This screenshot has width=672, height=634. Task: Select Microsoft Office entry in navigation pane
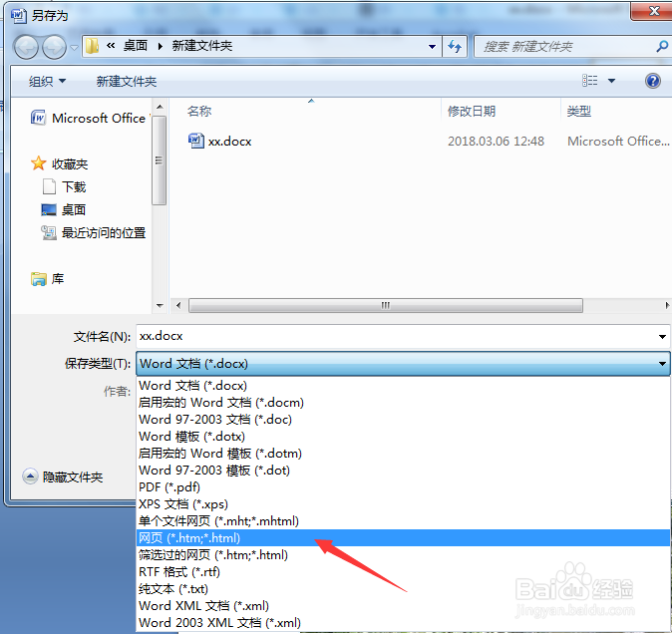pos(91,118)
